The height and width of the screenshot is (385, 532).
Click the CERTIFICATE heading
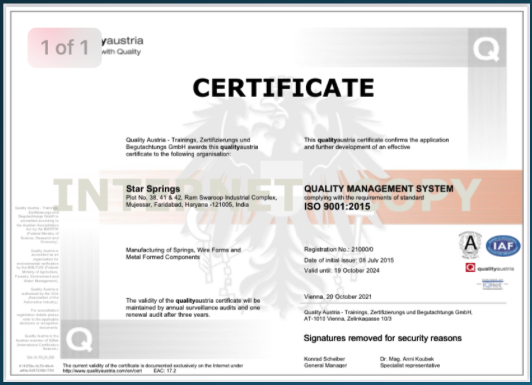point(283,88)
